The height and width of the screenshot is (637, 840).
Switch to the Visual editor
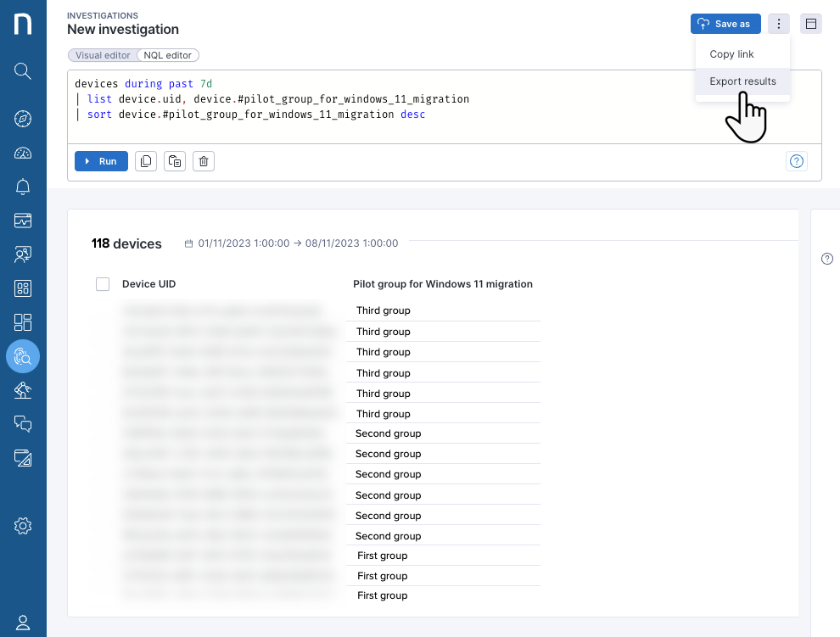point(103,55)
